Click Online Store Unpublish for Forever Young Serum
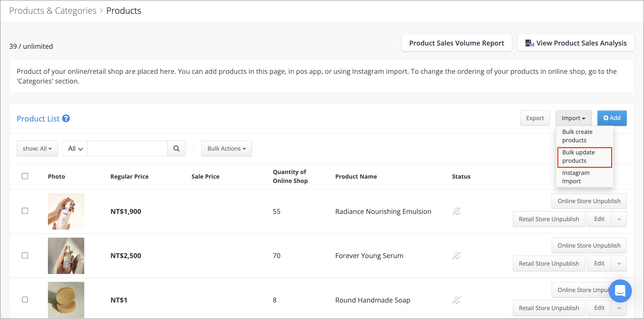The height and width of the screenshot is (319, 644). coord(589,245)
